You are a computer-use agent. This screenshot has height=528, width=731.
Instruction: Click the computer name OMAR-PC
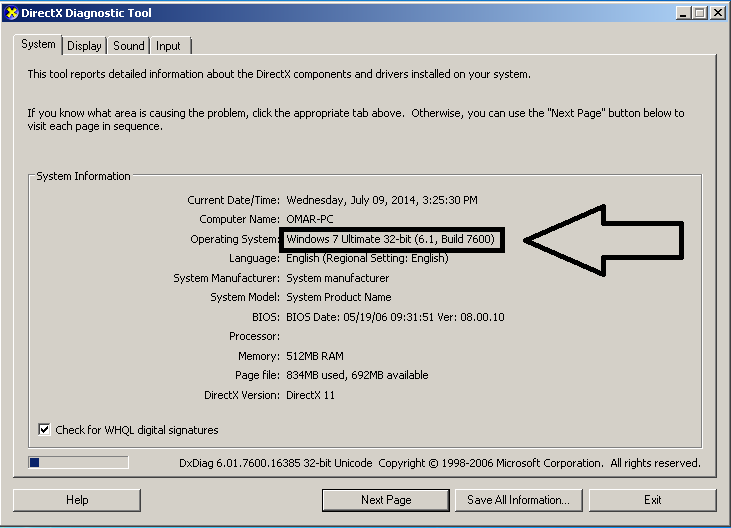[x=310, y=219]
